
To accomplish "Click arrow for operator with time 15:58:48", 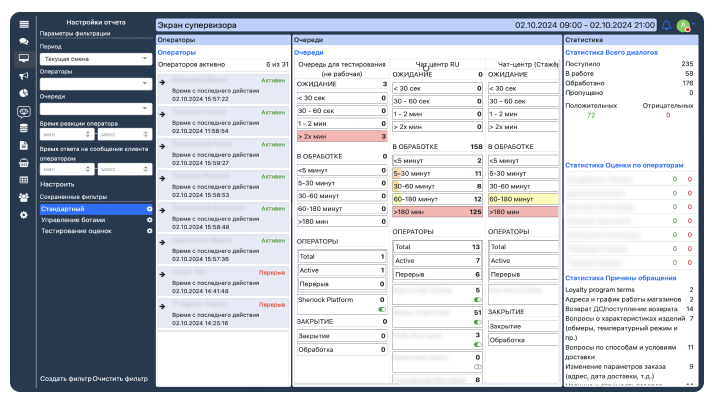I will (x=162, y=210).
